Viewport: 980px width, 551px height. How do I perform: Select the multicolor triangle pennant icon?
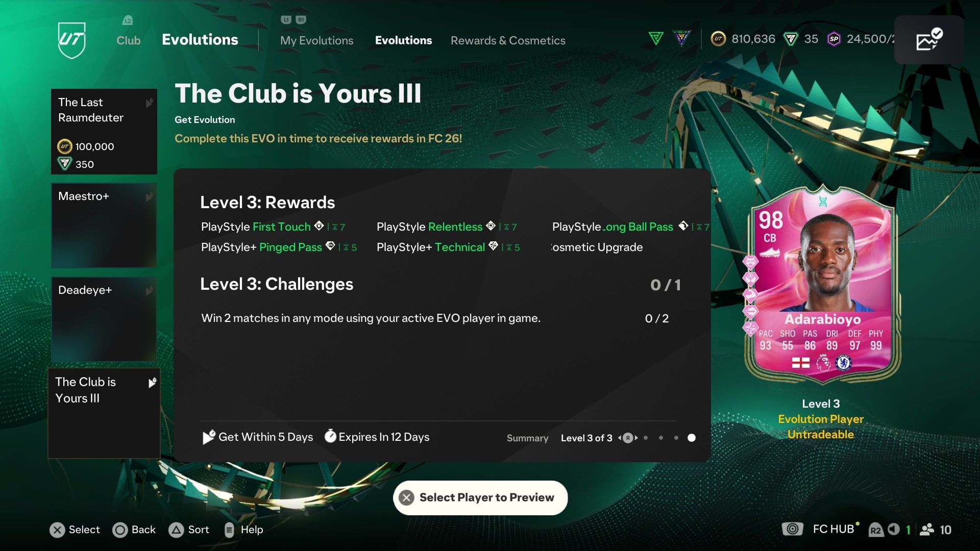point(681,38)
